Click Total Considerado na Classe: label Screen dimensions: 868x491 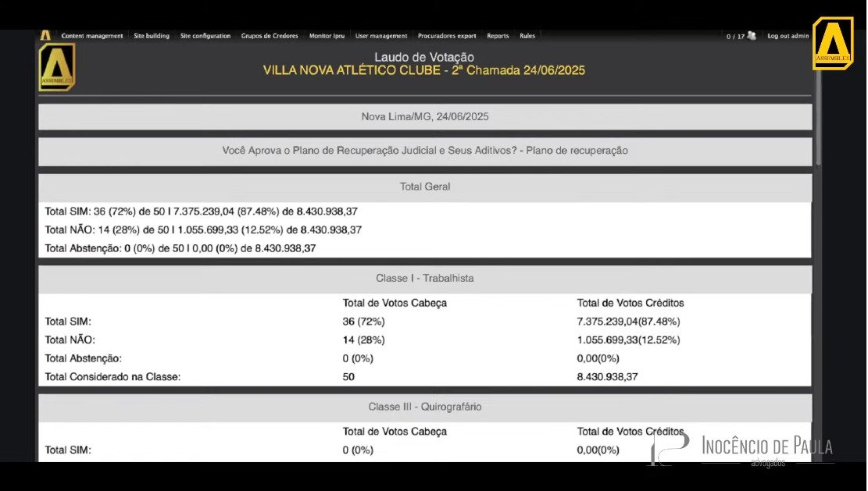pyautogui.click(x=113, y=377)
